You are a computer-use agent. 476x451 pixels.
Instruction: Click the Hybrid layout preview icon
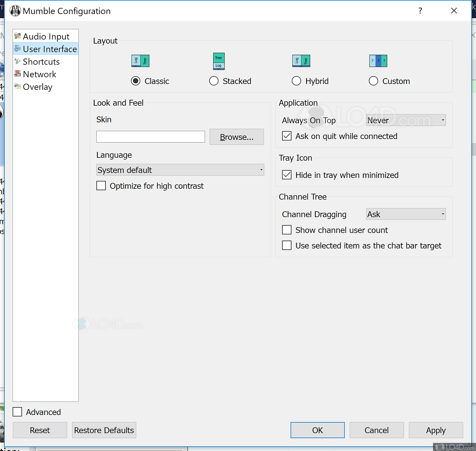coord(301,61)
